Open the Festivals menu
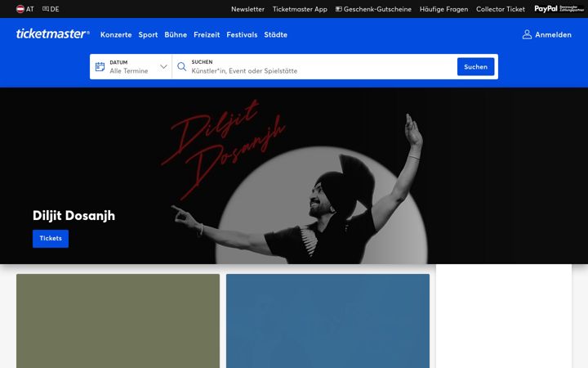The height and width of the screenshot is (368, 588). pos(242,34)
